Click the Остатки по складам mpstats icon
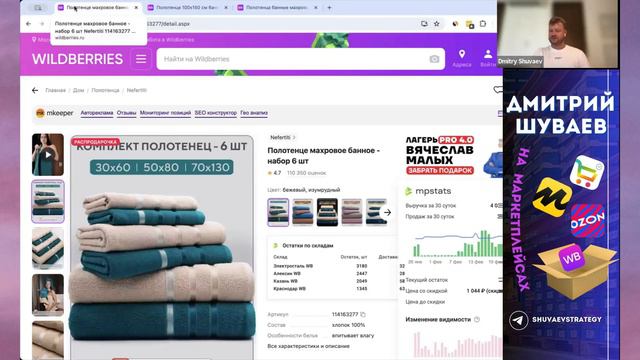 click(276, 246)
